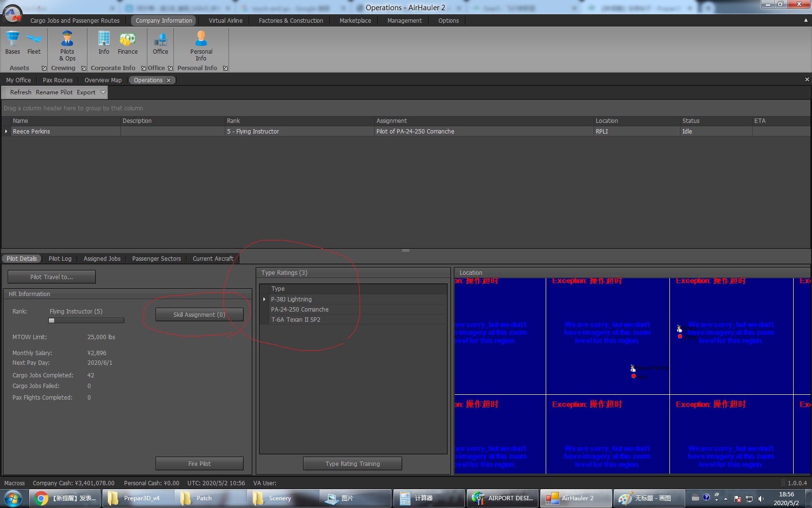The height and width of the screenshot is (508, 812).
Task: Open the Paint taskbar window
Action: 649,498
